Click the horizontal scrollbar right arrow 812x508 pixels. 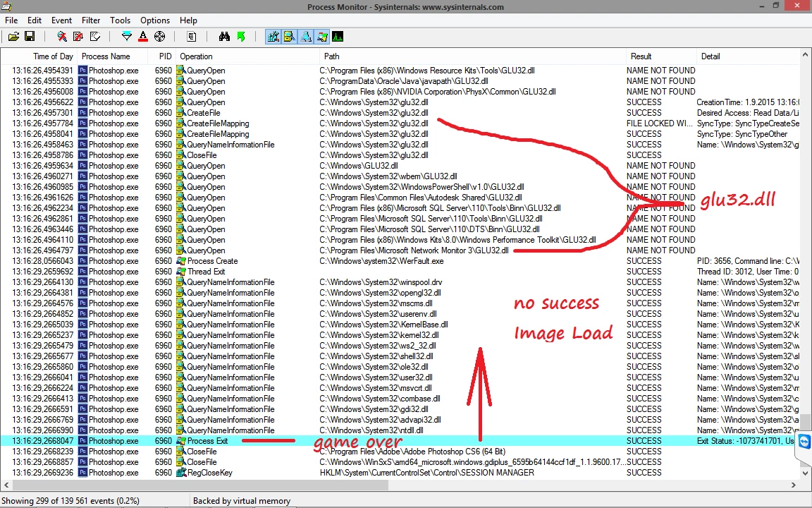pyautogui.click(x=794, y=485)
